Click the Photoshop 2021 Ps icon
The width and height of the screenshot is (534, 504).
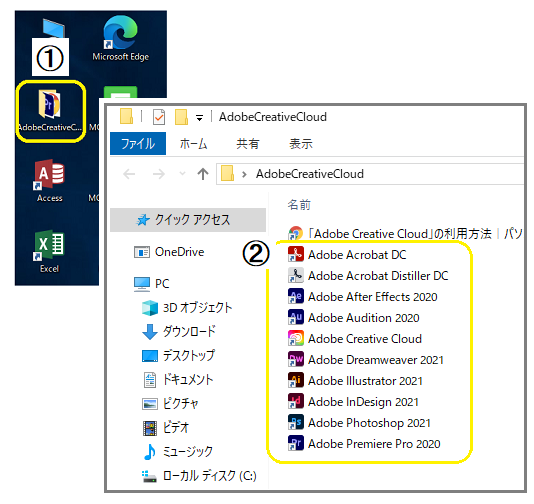[x=296, y=422]
